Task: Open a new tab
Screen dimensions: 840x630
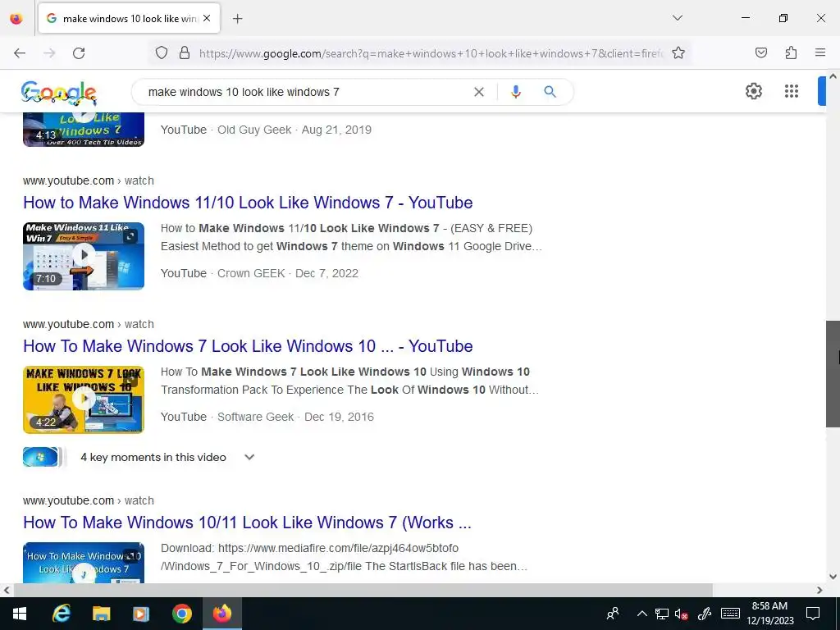Action: [x=237, y=19]
